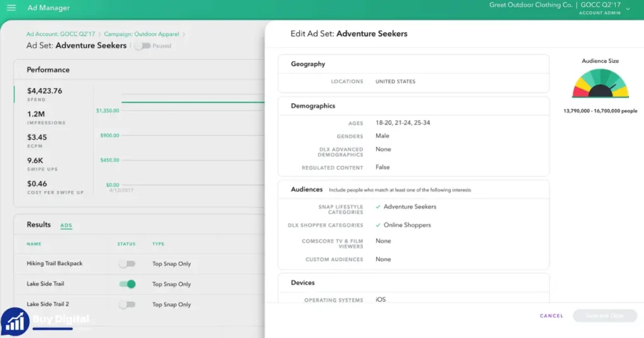Select the $3.45 eCPM metric

point(37,140)
